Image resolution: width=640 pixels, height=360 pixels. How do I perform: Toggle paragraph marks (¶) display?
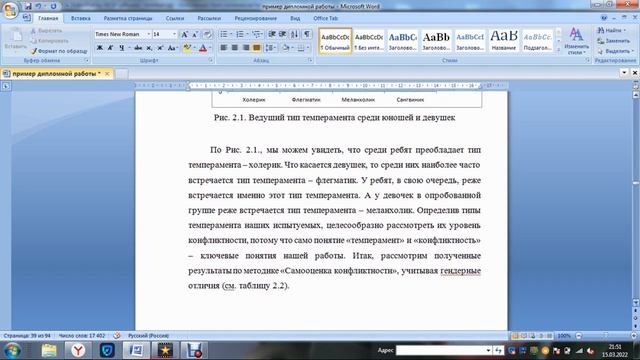click(x=307, y=34)
